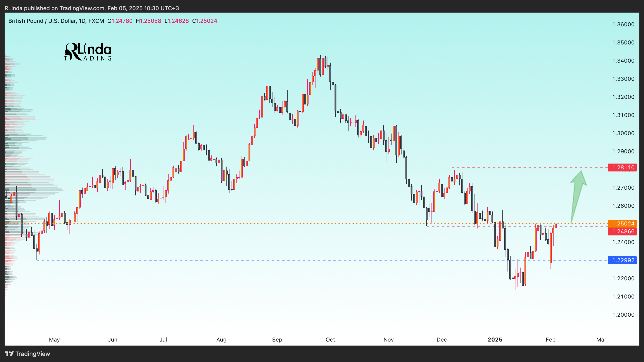Click the 1.35000 price axis tick
This screenshot has width=644, height=362.
(x=623, y=43)
